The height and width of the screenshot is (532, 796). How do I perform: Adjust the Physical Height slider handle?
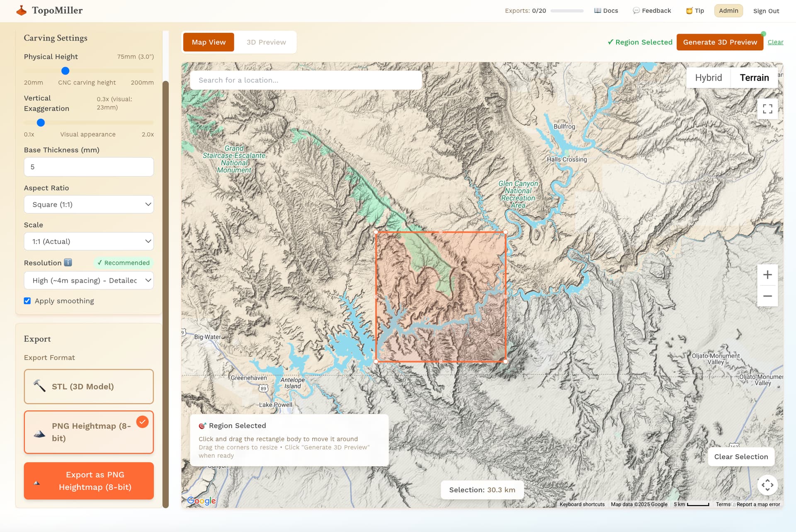tap(65, 71)
